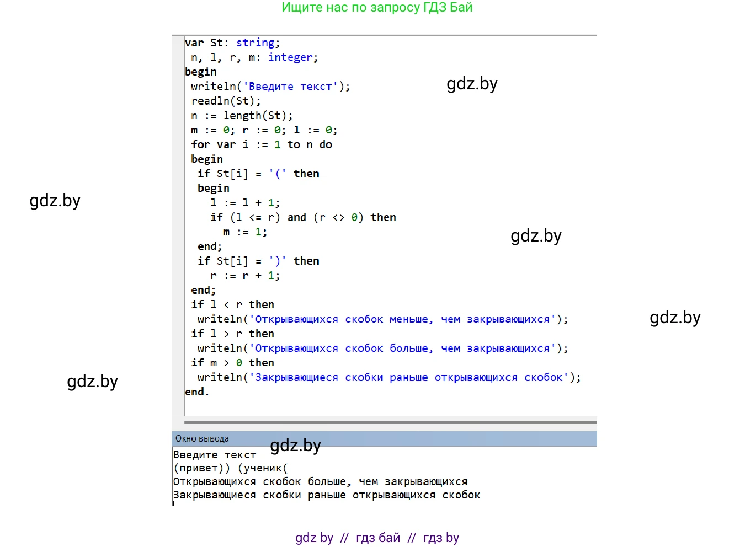Click the "(привет)) (ученик(" output line
Viewport: 756px width, 547px height.
230,468
